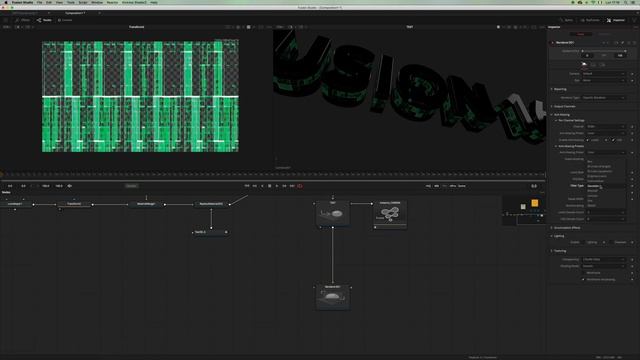Toggle the Nodes panel button
The height and width of the screenshot is (360, 640).
click(44, 20)
